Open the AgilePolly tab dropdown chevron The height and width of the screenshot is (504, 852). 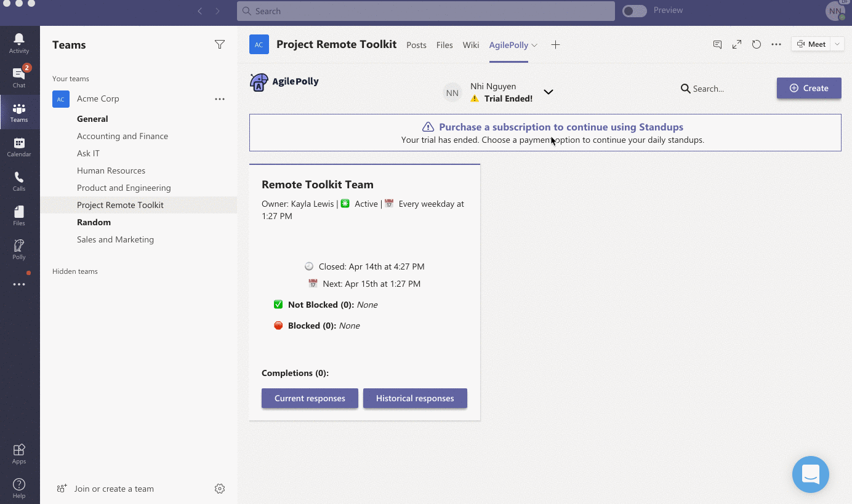[x=534, y=45]
